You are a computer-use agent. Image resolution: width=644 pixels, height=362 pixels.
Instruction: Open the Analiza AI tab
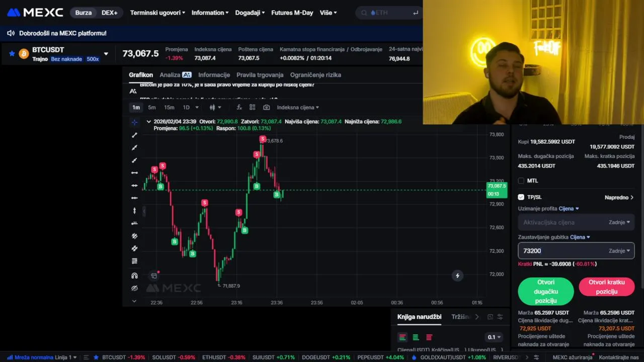pyautogui.click(x=176, y=75)
